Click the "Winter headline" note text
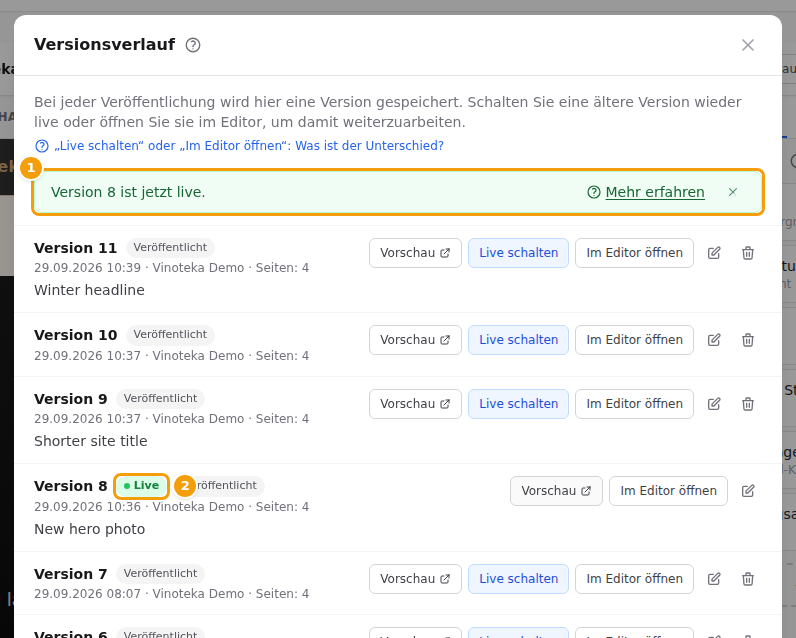 (x=89, y=290)
